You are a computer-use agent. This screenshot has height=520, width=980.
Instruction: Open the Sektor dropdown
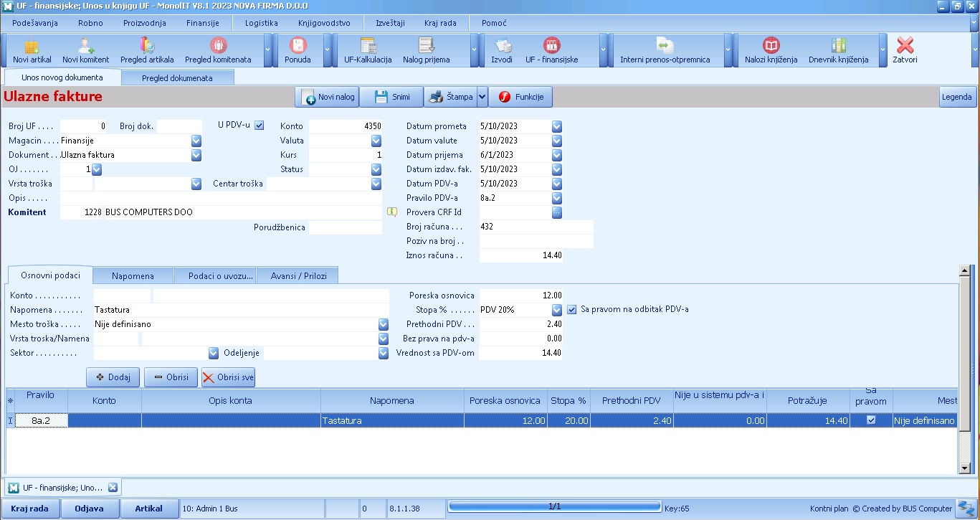click(213, 353)
